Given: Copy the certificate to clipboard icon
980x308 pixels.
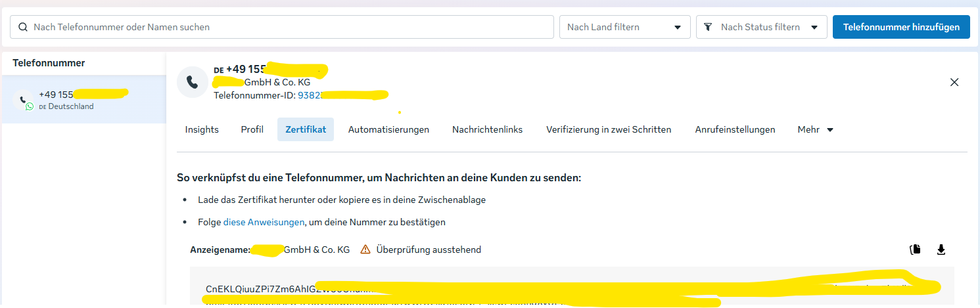Looking at the screenshot, I should pyautogui.click(x=914, y=250).
